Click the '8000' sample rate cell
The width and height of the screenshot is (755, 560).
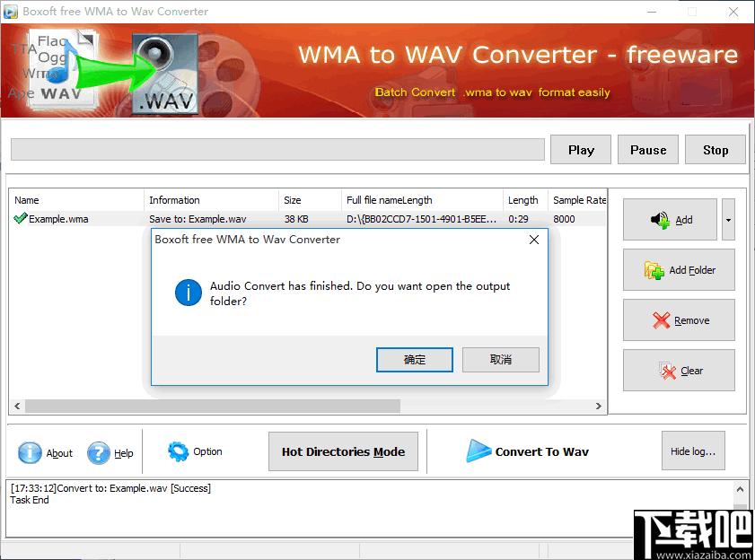pyautogui.click(x=564, y=219)
